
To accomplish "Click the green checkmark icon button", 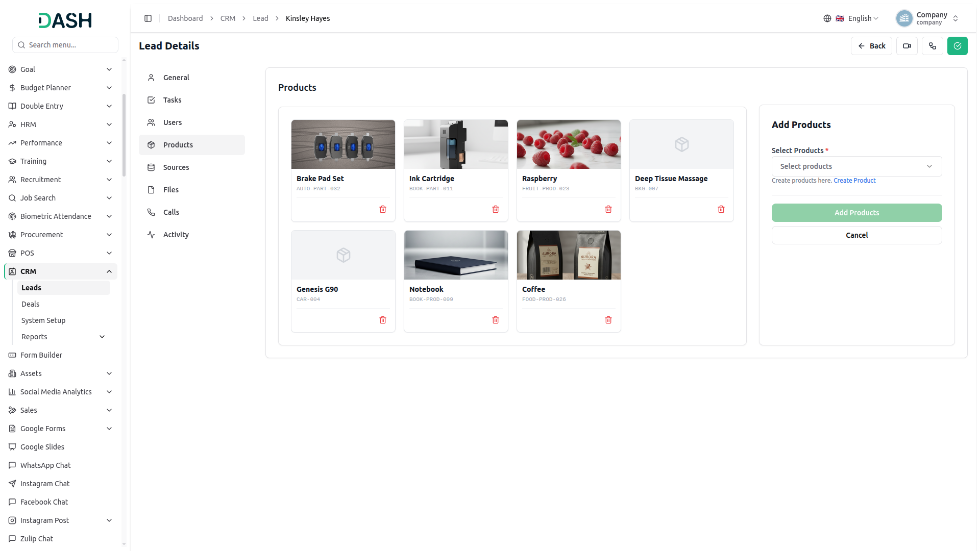I will pyautogui.click(x=958, y=46).
